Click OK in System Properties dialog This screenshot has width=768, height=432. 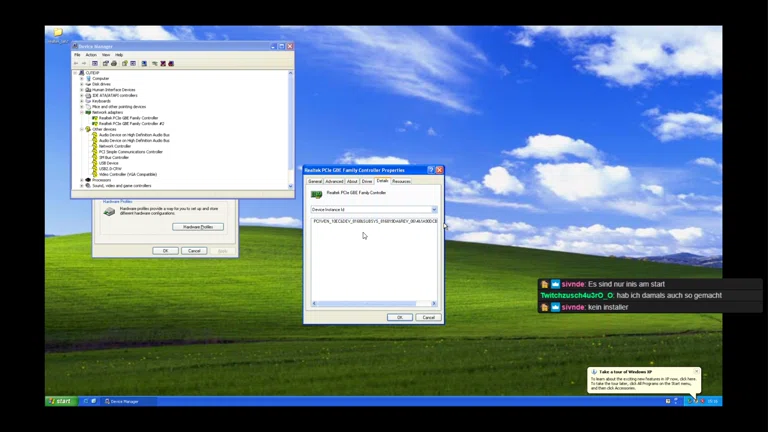165,251
